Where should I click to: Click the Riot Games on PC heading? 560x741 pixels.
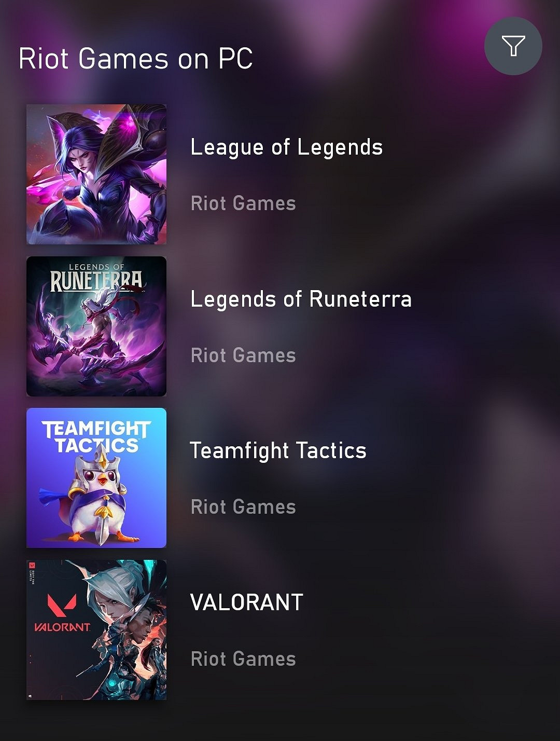tap(136, 59)
